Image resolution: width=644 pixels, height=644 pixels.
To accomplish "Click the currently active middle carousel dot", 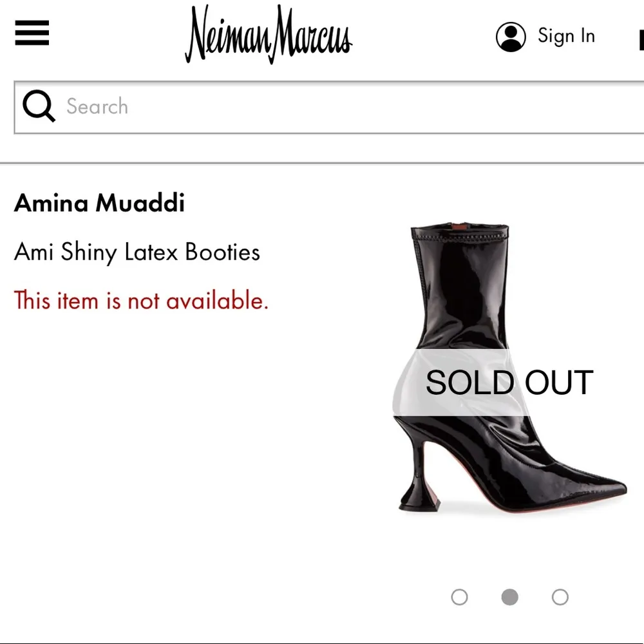I will tap(509, 598).
